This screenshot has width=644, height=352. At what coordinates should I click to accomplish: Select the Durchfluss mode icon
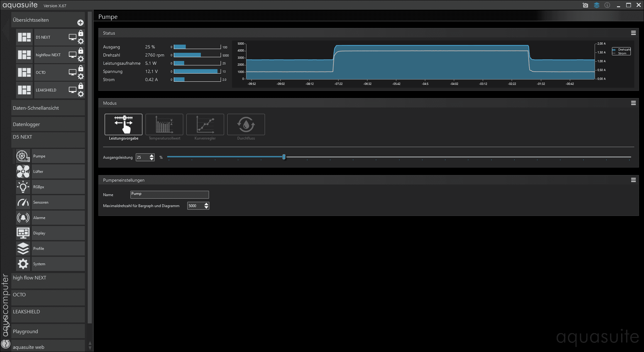(x=246, y=124)
